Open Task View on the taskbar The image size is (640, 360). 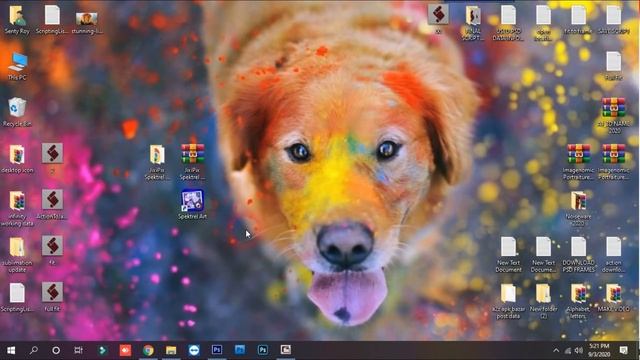pos(78,350)
